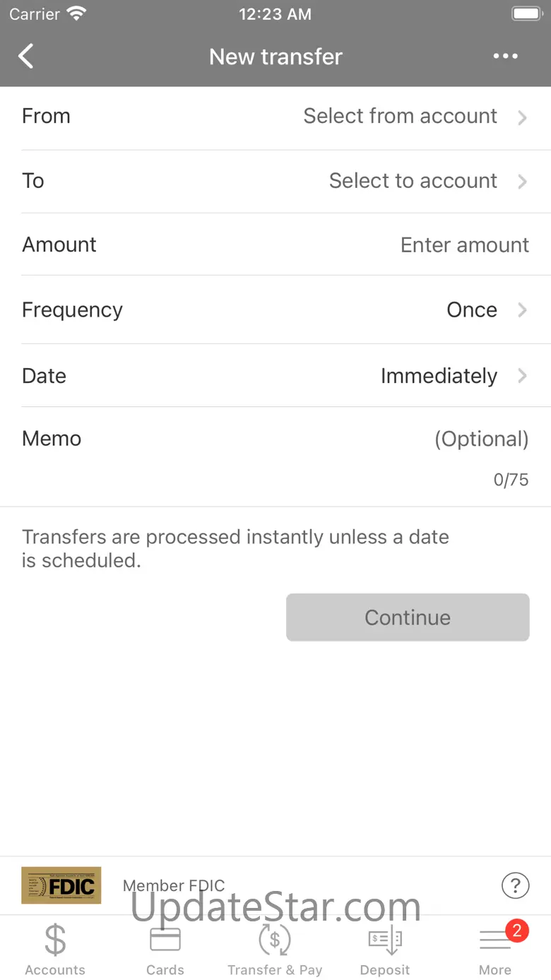Tap the Accounts dollar sign icon

[x=55, y=940]
